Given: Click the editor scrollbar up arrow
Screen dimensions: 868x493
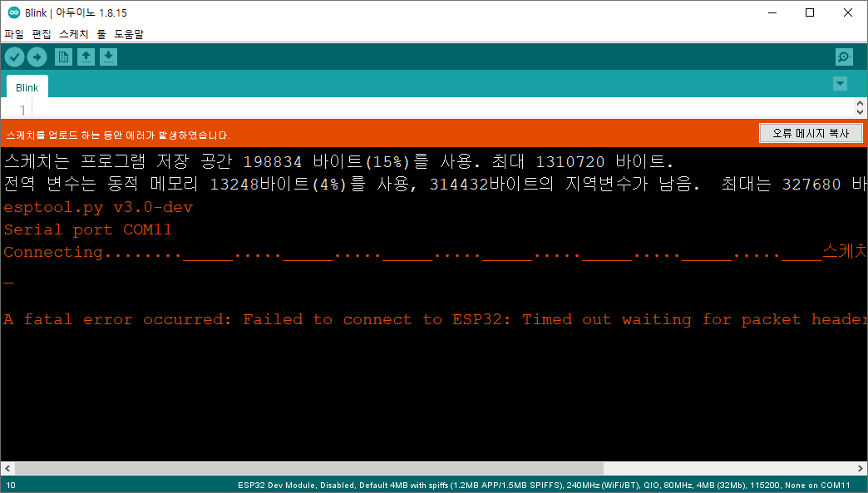Looking at the screenshot, I should click(860, 103).
